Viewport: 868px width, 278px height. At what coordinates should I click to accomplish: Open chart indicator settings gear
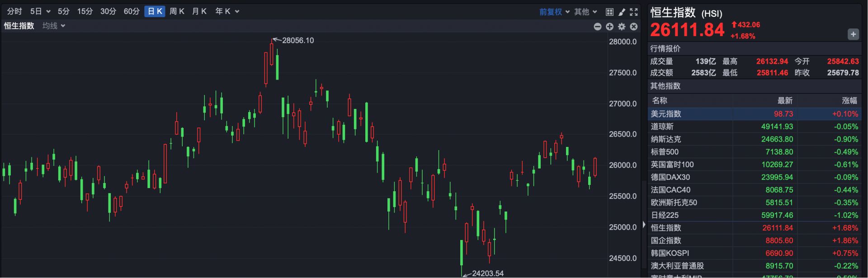(x=622, y=27)
